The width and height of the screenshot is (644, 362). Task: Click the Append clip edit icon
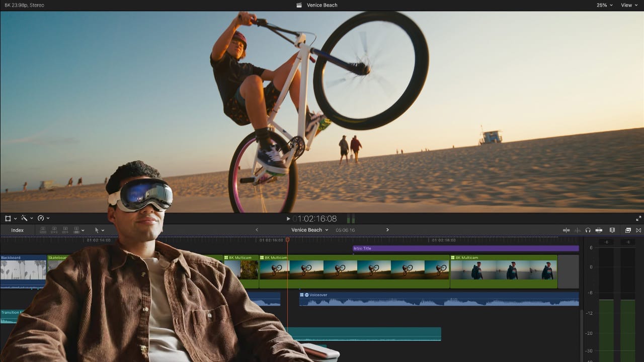65,230
